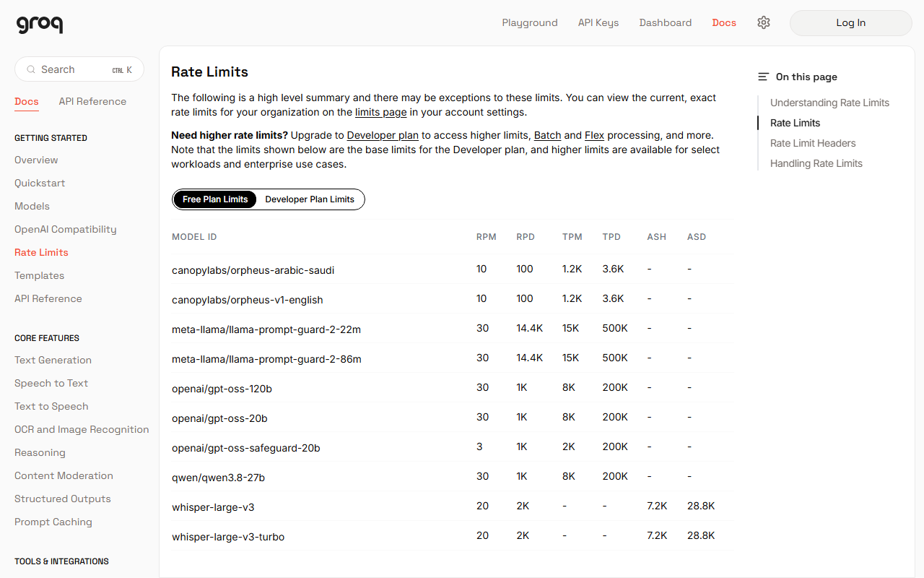Click the search magnifier icon
Image resolution: width=924 pixels, height=578 pixels.
tap(31, 69)
